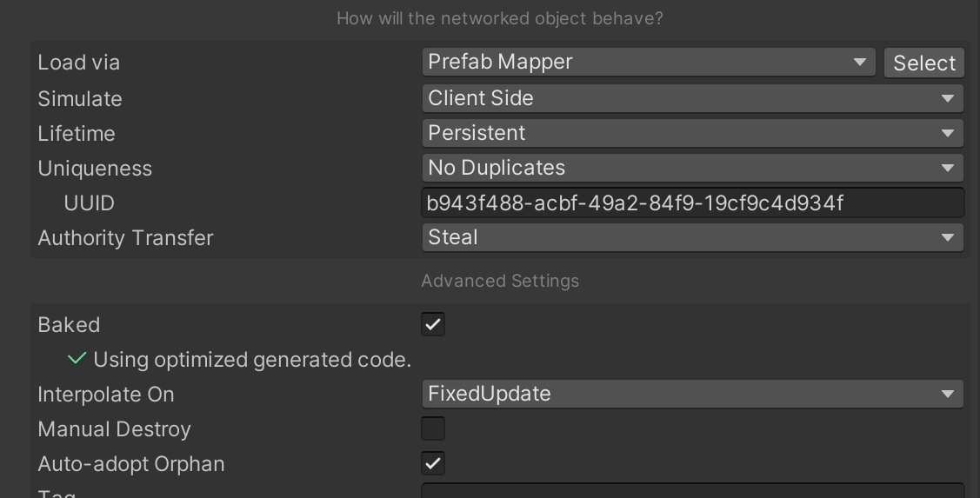Click the green checkmark status icon
This screenshot has width=980, height=498.
coord(77,358)
